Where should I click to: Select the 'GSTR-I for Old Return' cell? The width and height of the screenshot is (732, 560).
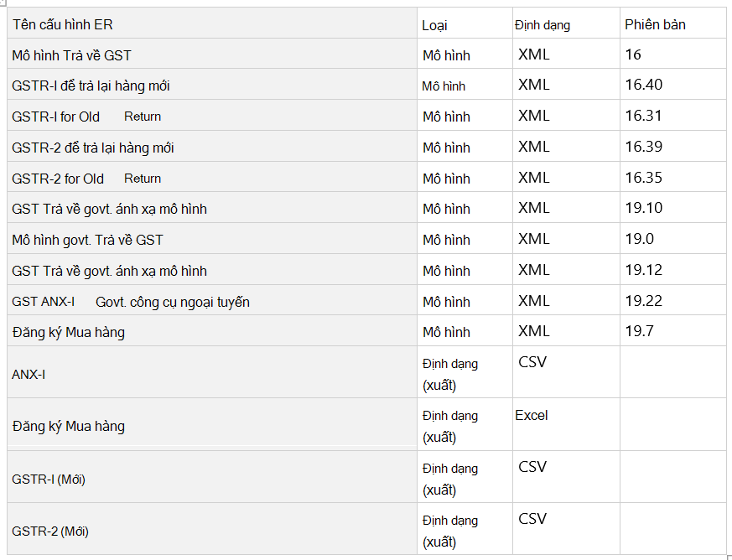coord(212,115)
